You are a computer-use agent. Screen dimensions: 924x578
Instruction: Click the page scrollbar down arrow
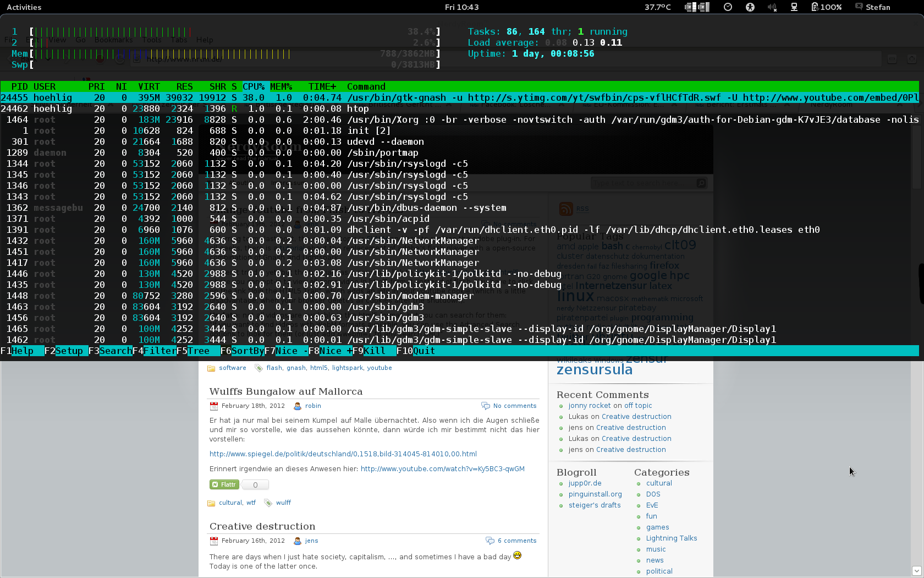point(916,571)
